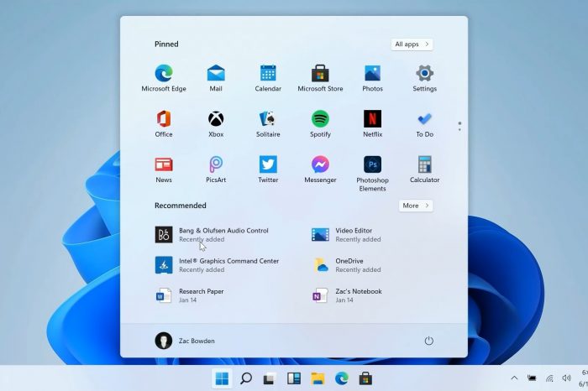Launch the Calculator app
The height and width of the screenshot is (391, 588).
pyautogui.click(x=424, y=169)
